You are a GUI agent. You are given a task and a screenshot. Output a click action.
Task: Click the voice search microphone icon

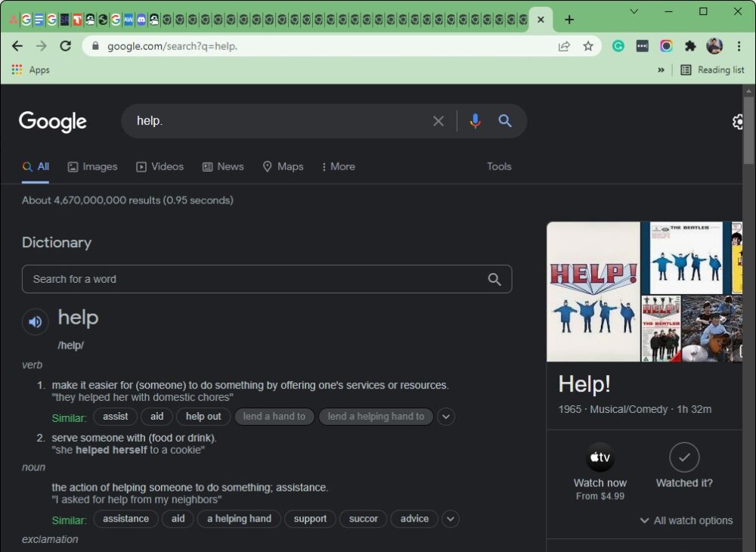click(x=475, y=121)
